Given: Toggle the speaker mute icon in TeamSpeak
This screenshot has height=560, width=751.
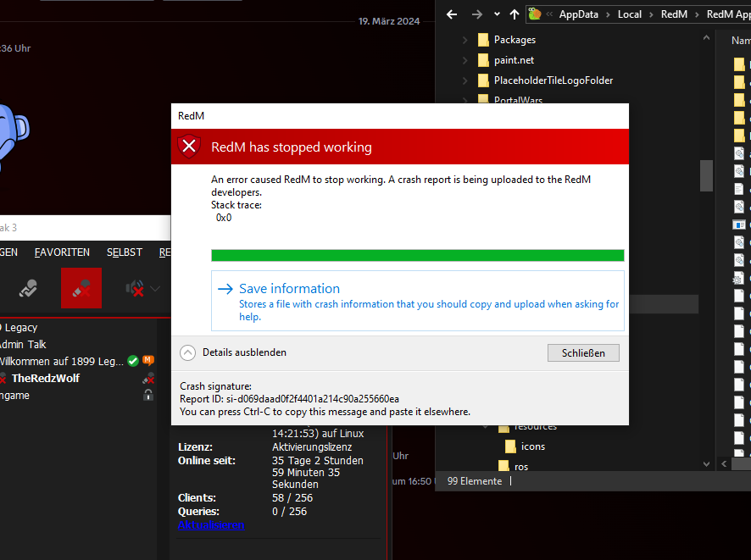Looking at the screenshot, I should pos(135,289).
